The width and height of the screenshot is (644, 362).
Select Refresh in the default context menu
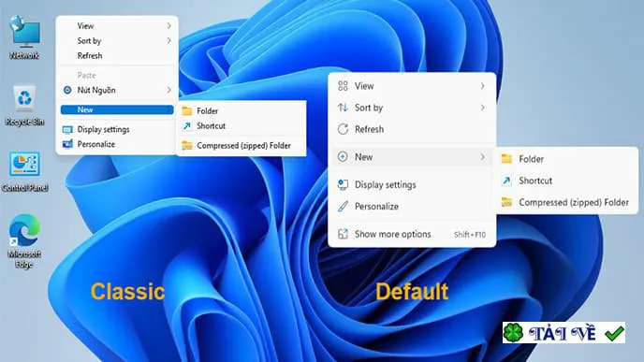(x=412, y=129)
